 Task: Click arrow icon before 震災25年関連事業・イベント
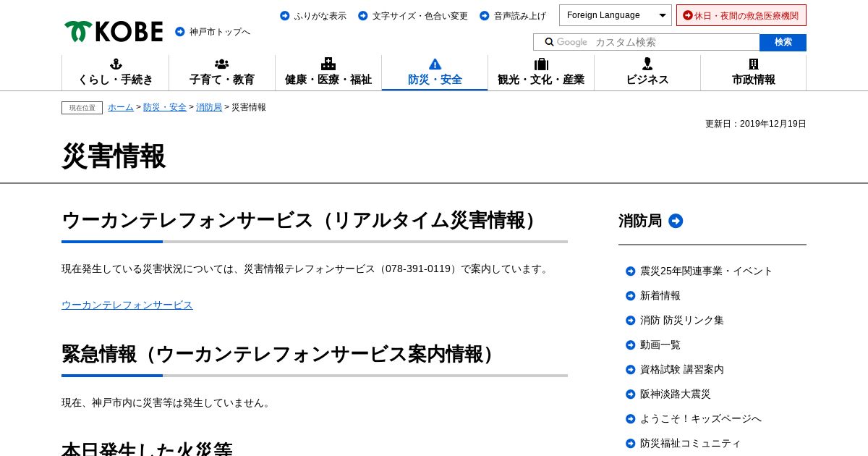click(x=631, y=271)
